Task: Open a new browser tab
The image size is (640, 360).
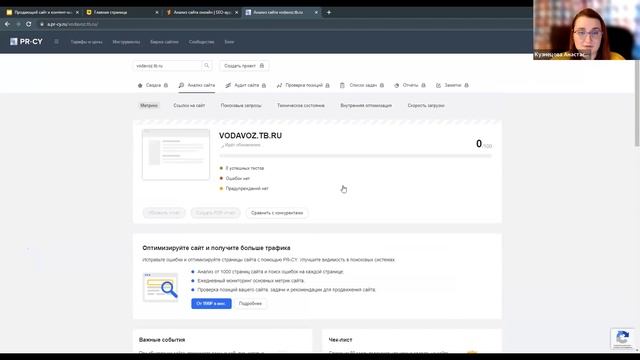Action: (329, 12)
